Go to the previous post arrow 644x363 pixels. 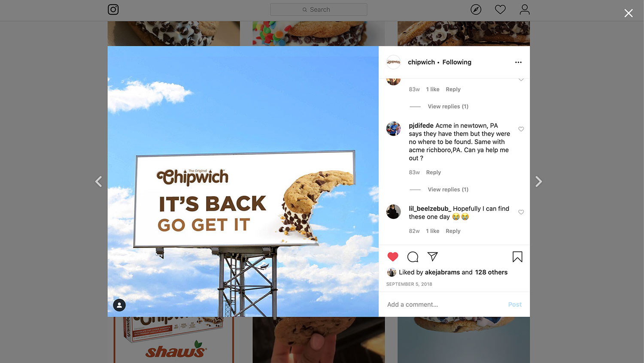point(99,181)
